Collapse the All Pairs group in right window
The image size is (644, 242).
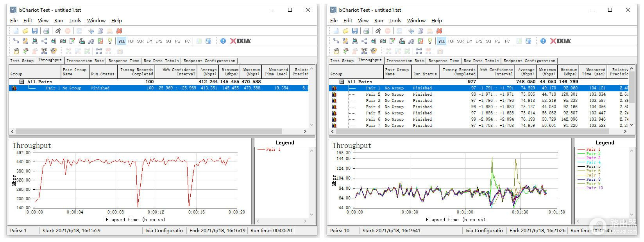pyautogui.click(x=342, y=82)
